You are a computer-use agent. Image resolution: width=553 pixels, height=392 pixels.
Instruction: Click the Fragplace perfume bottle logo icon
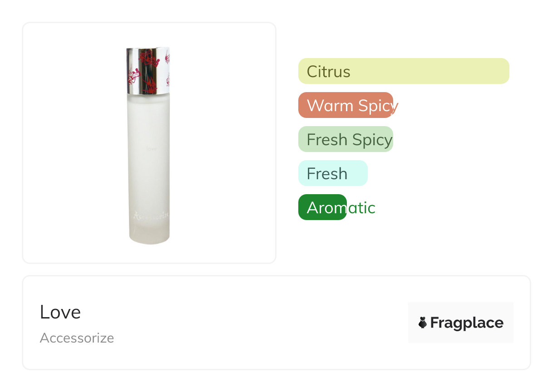[x=423, y=323]
